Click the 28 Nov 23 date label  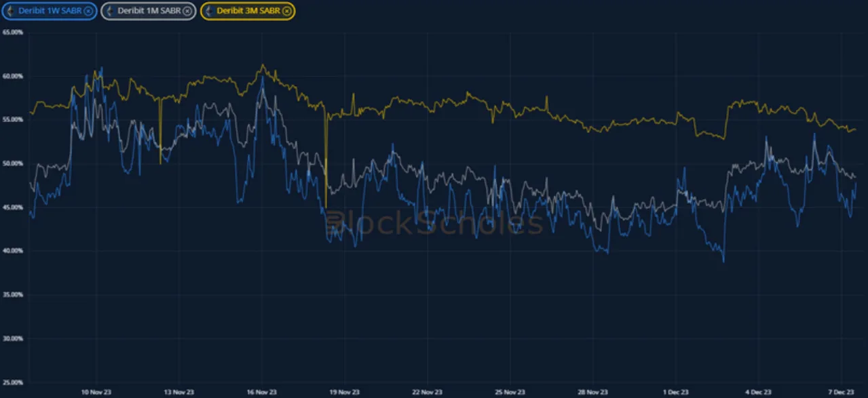point(592,393)
